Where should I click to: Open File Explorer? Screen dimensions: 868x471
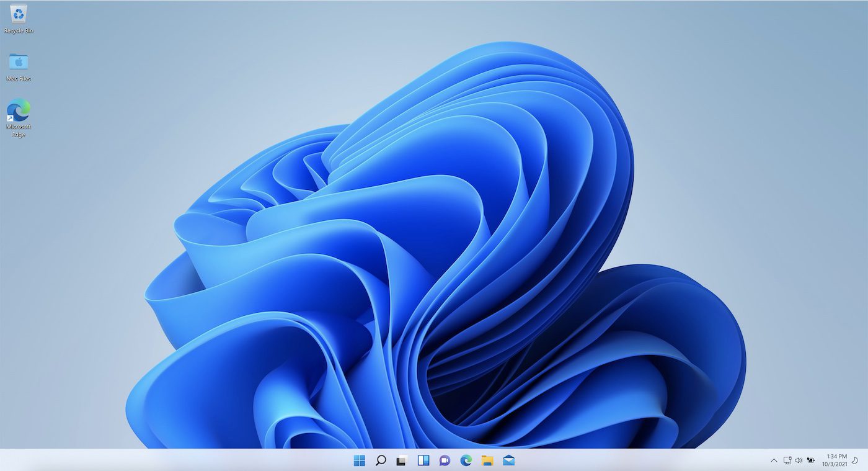(488, 460)
